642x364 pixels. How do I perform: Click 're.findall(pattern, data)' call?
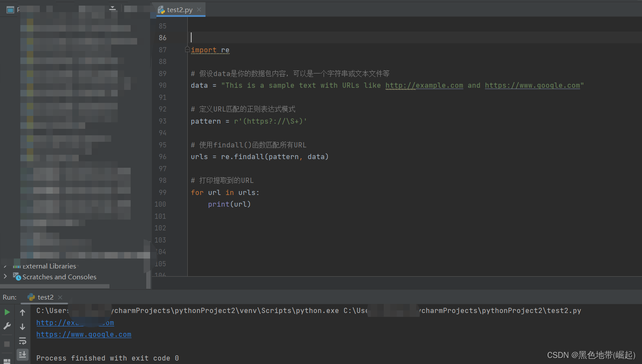pos(275,156)
